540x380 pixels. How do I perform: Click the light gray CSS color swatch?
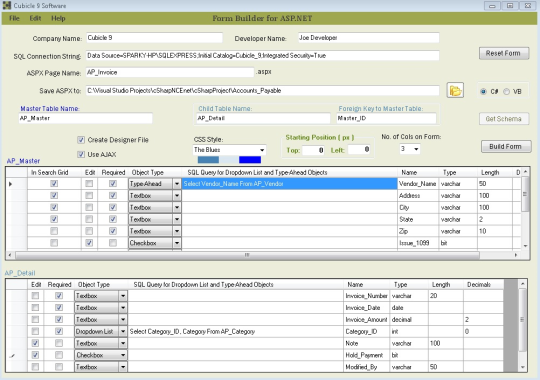pos(229,160)
